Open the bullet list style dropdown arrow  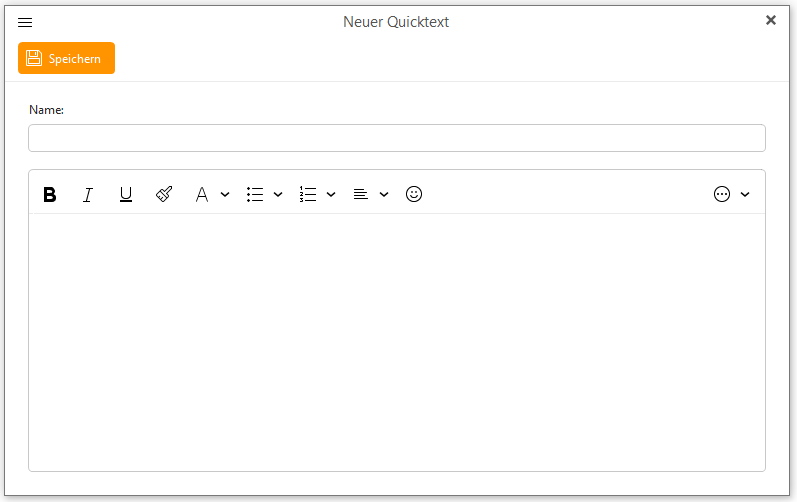click(x=278, y=195)
